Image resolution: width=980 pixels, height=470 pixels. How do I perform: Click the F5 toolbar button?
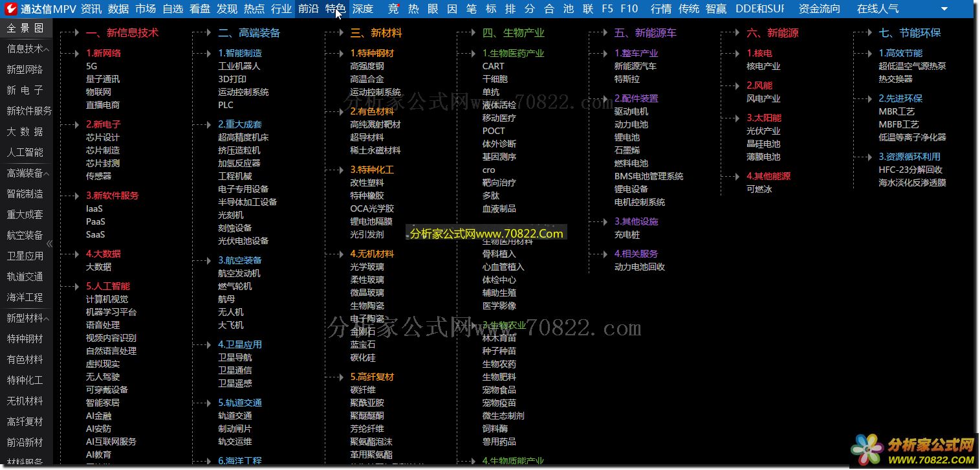tap(607, 9)
